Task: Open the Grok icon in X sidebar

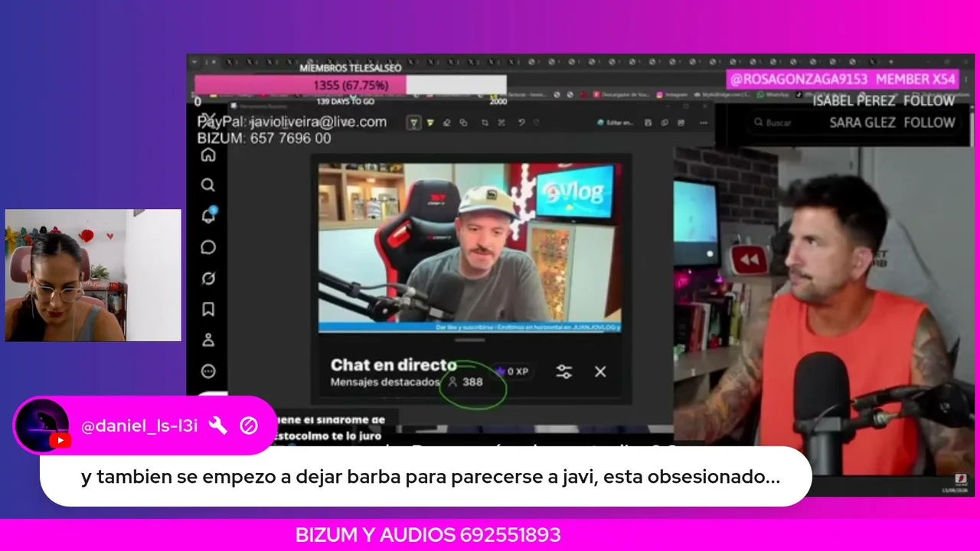Action: [x=208, y=279]
